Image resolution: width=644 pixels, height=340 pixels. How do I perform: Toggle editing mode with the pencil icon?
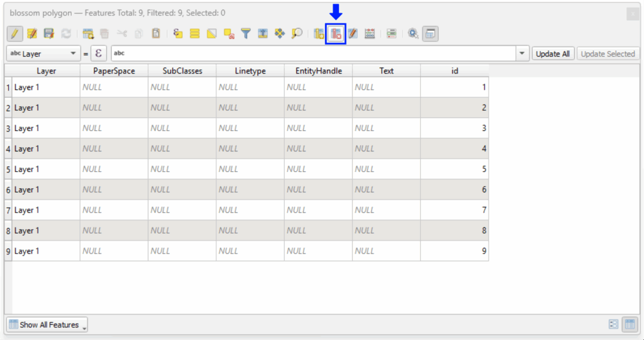pos(15,33)
